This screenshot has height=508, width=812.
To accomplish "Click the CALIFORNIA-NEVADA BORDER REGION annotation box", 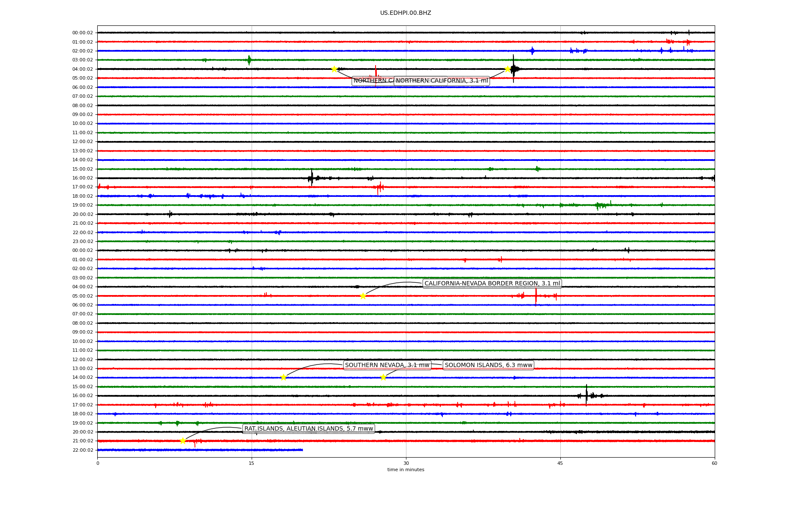I will 492,283.
